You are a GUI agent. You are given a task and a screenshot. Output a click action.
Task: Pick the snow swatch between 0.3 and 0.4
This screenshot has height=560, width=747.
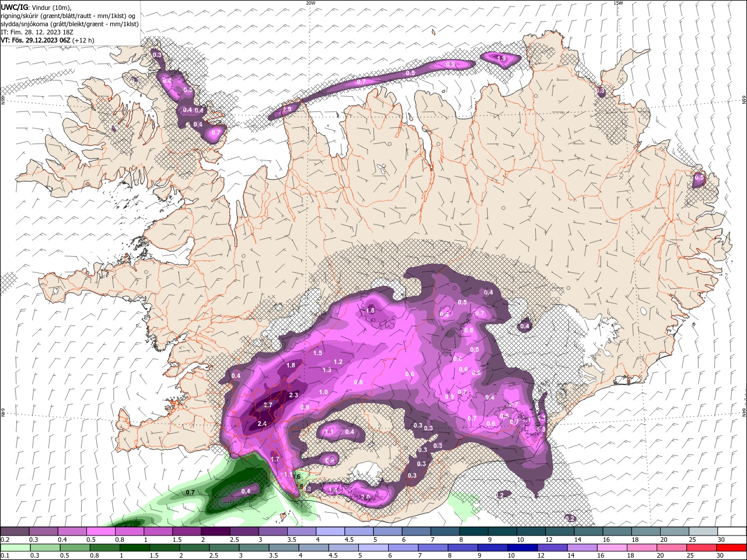click(43, 531)
